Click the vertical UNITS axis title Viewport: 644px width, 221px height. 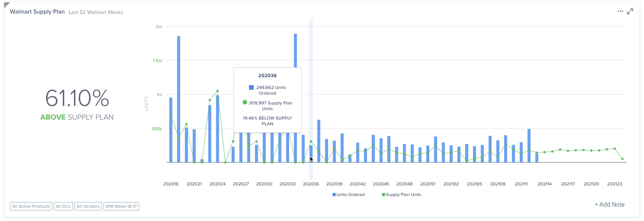146,104
